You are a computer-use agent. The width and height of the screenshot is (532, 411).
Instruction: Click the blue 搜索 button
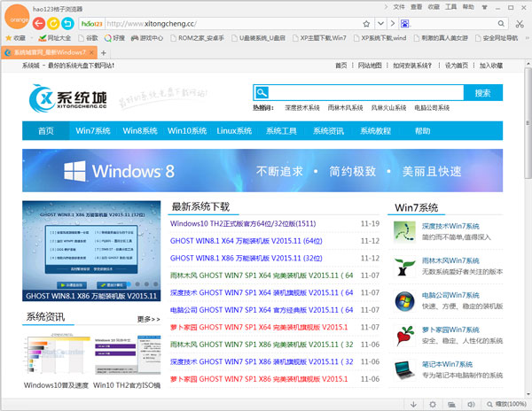pyautogui.click(x=483, y=92)
